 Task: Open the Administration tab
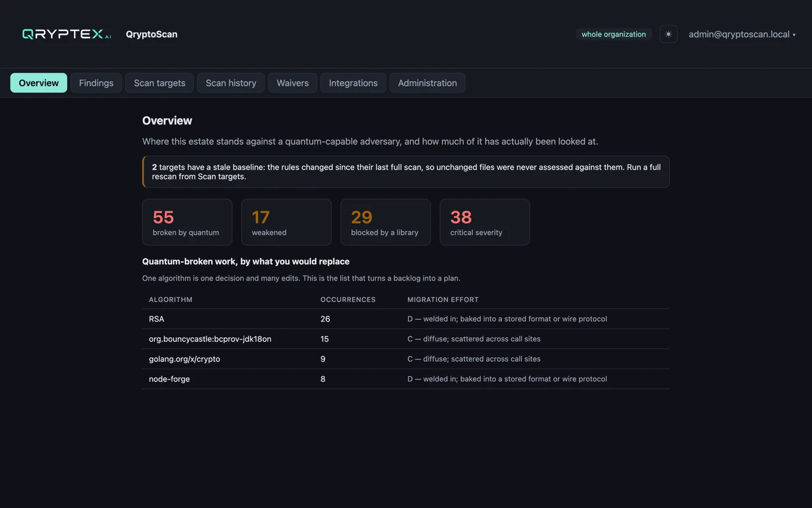pyautogui.click(x=427, y=83)
